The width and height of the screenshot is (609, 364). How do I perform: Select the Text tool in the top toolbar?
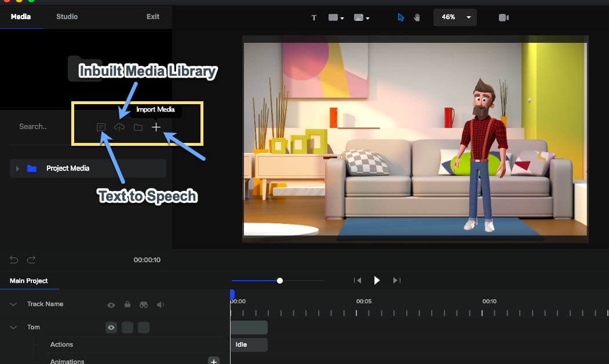[313, 17]
